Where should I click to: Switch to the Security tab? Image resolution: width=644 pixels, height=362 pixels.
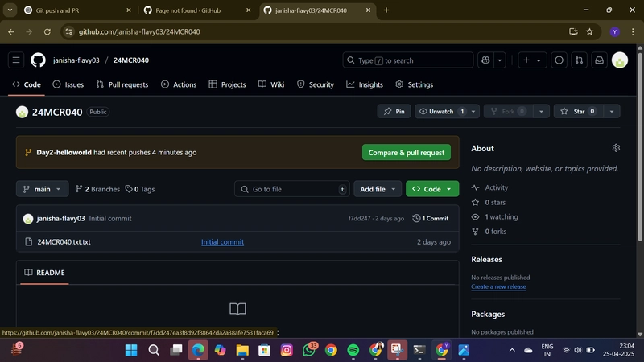[316, 84]
